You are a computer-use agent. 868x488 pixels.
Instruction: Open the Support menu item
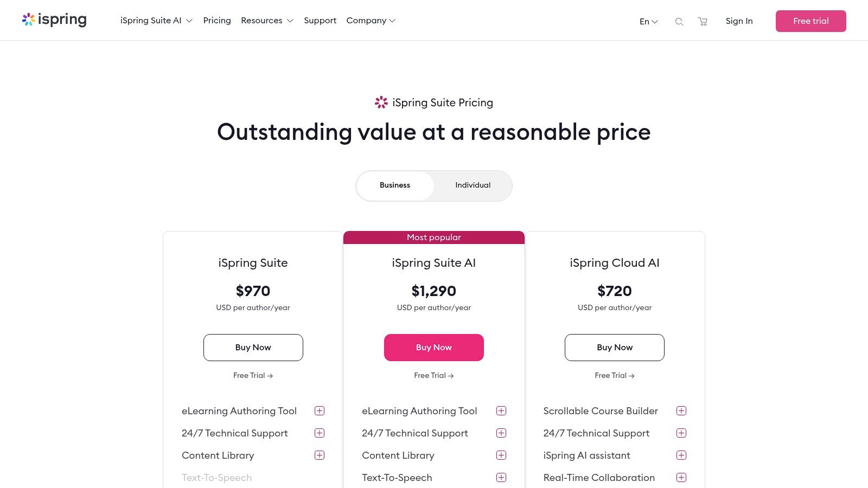coord(320,21)
